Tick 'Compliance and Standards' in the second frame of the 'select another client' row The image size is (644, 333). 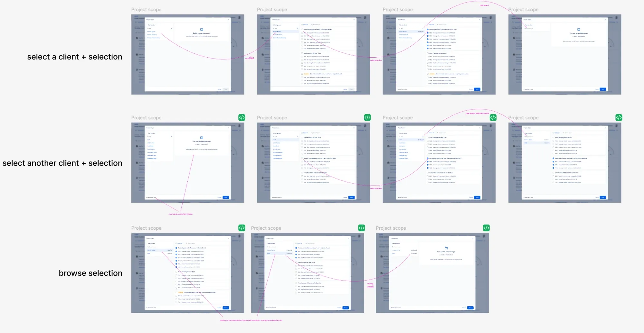coord(302,173)
